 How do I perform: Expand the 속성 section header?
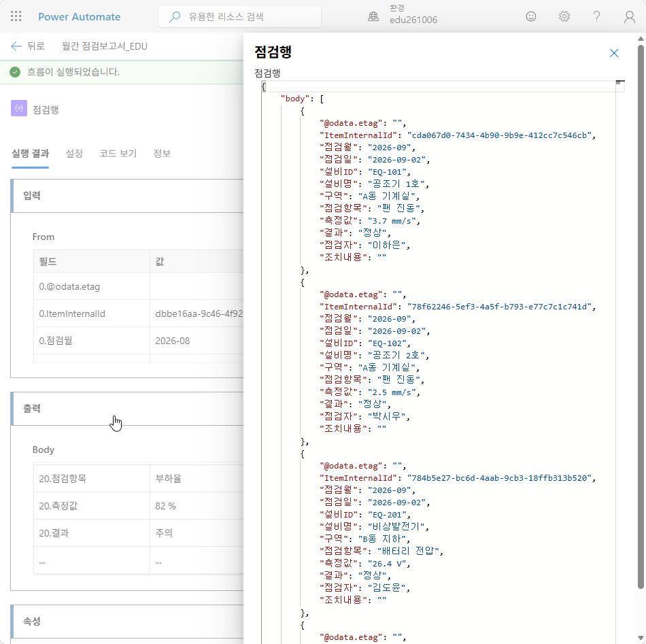tap(128, 622)
